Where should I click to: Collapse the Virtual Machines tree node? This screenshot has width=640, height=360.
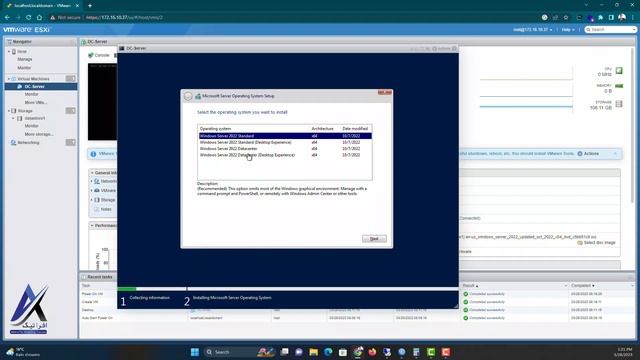coord(9,79)
